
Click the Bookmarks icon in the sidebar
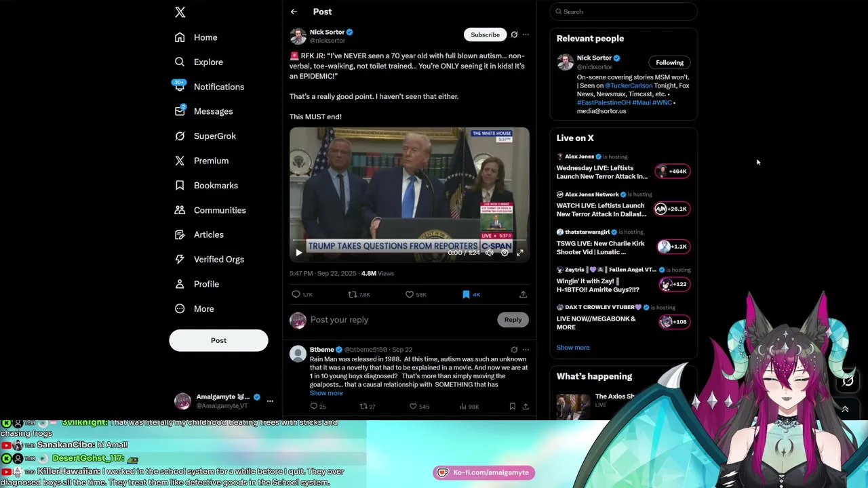180,185
